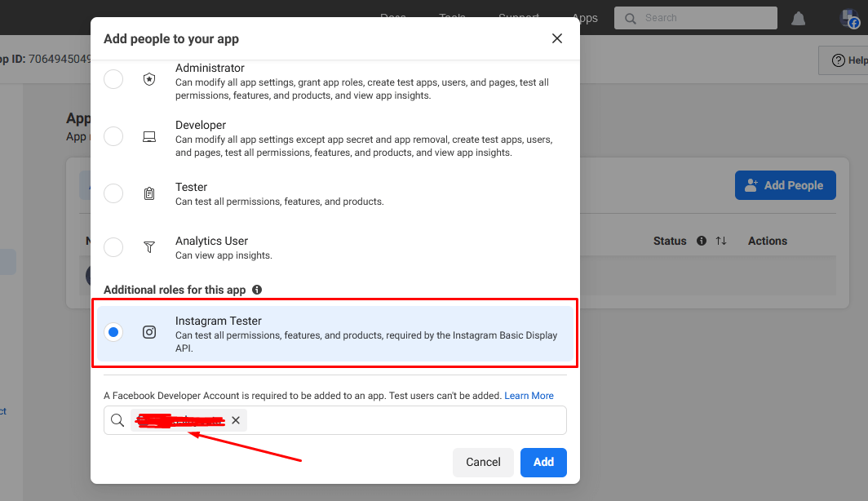
Task: Choose the Developer role radio button
Action: [113, 136]
